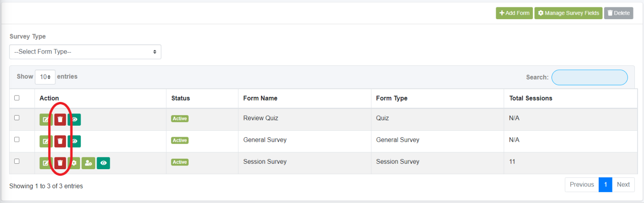
Task: Delete the Session Survey form
Action: (x=60, y=163)
